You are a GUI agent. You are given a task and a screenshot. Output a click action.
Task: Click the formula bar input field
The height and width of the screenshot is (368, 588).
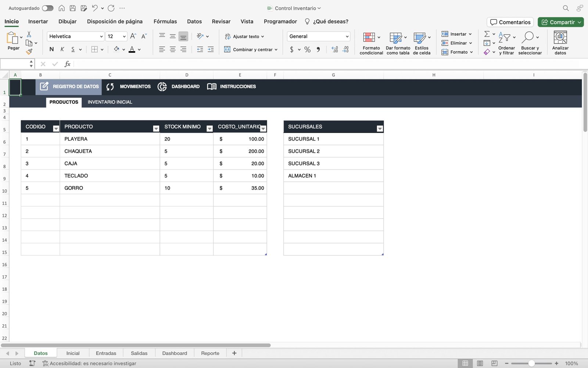tap(323, 64)
